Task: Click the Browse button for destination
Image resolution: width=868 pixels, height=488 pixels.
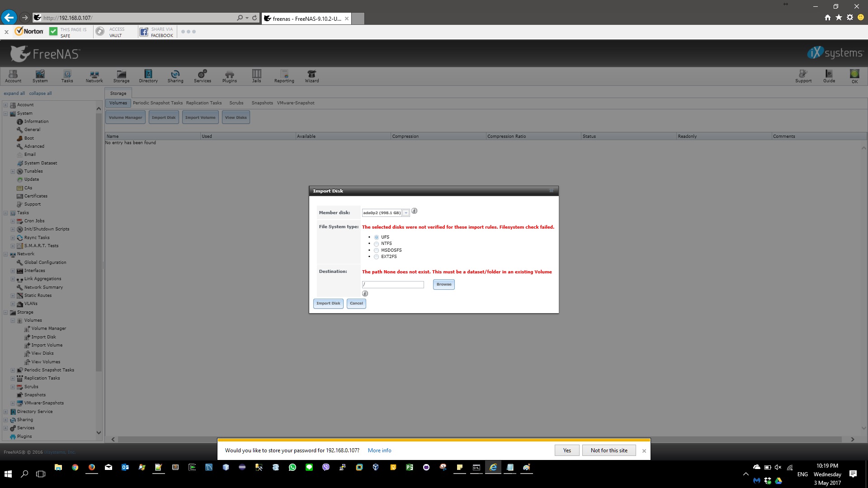Action: (x=443, y=284)
